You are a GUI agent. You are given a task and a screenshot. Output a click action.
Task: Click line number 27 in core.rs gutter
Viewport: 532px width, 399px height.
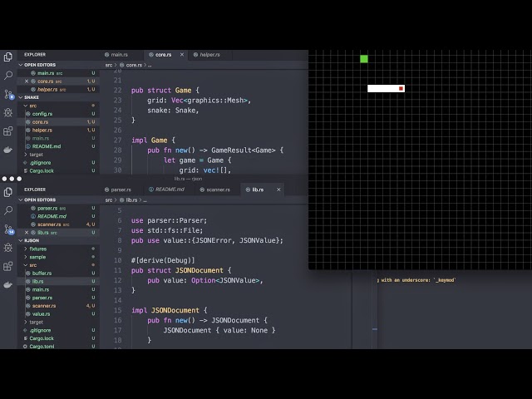click(x=117, y=140)
